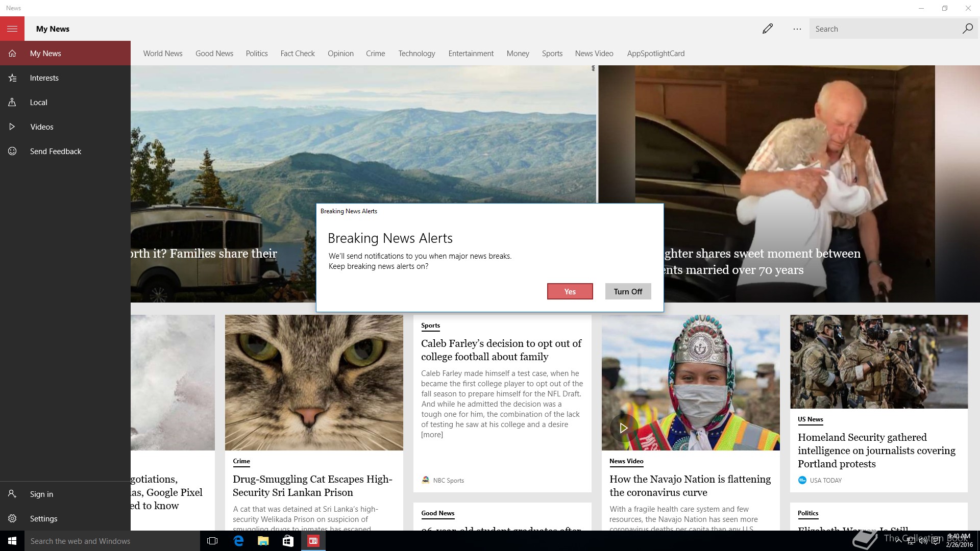Click the Crime category label on card
Viewport: 980px width, 551px height.
tap(241, 461)
